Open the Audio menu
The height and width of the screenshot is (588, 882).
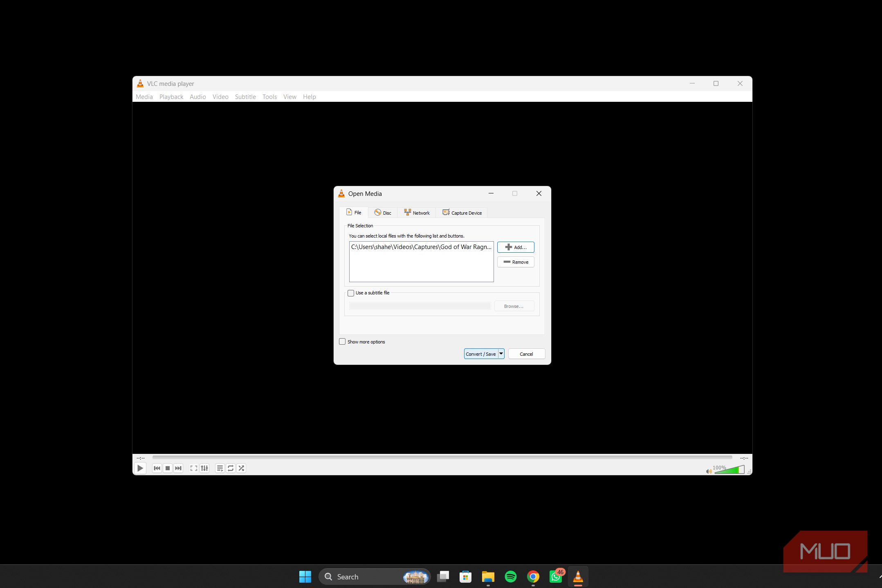(198, 97)
